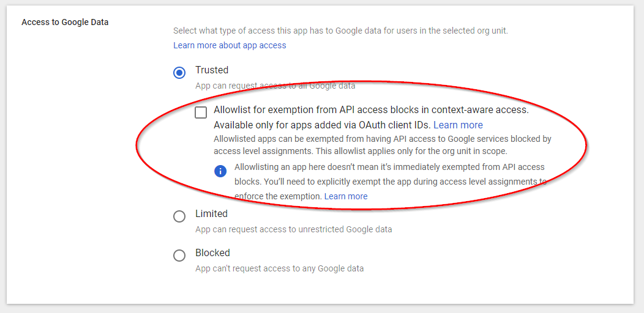Click 'App can request access to all' description
The height and width of the screenshot is (313, 644).
point(275,86)
